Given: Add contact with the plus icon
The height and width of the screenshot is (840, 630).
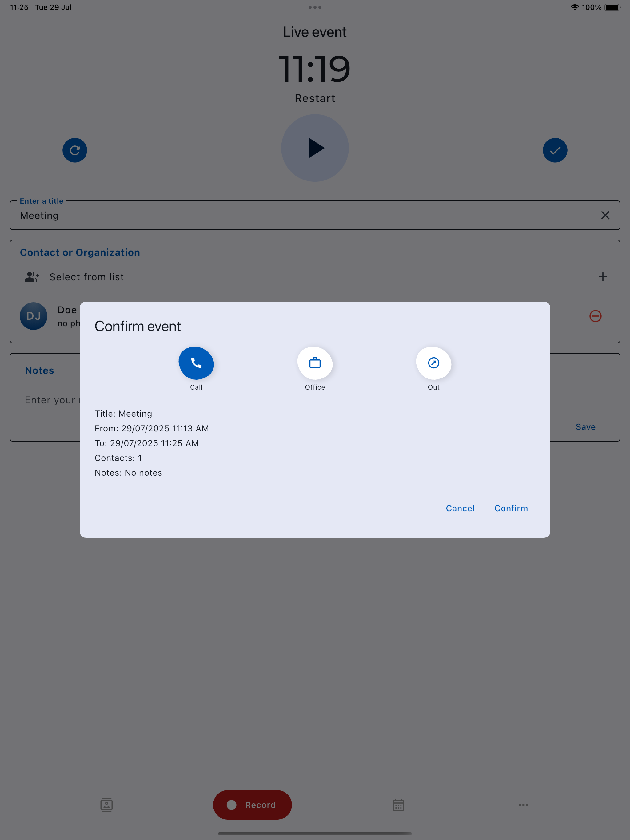Looking at the screenshot, I should [x=603, y=277].
